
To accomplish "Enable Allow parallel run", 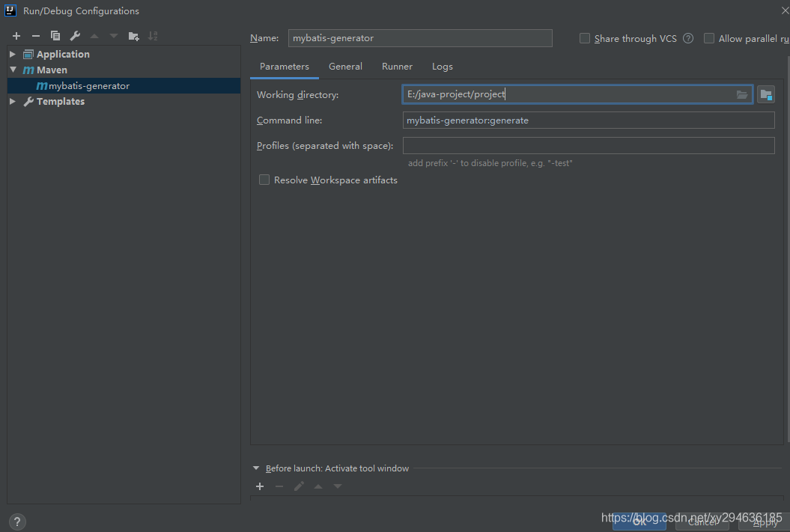I will pyautogui.click(x=708, y=38).
